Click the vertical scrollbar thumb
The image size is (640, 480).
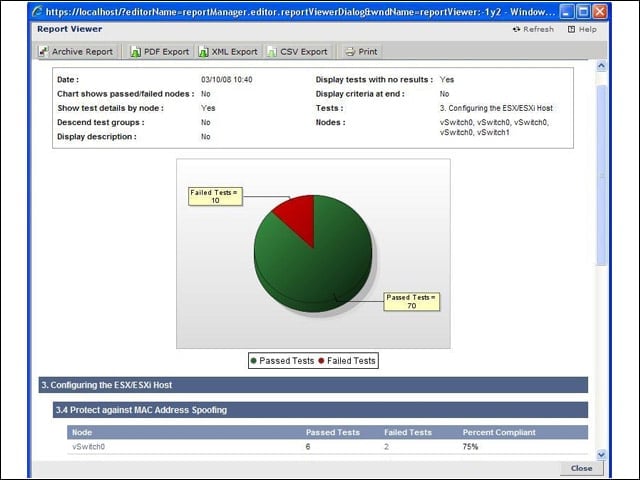click(601, 176)
